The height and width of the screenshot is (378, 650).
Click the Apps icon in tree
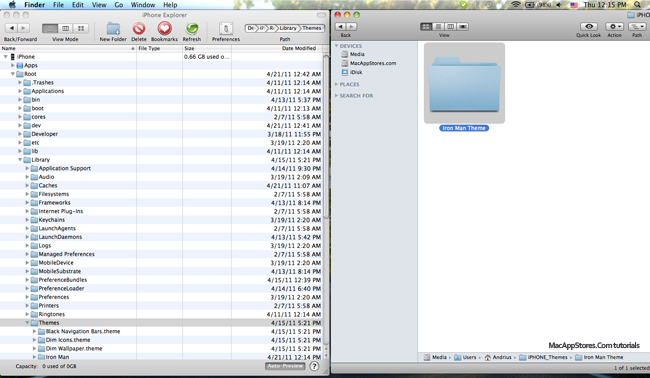(x=19, y=65)
